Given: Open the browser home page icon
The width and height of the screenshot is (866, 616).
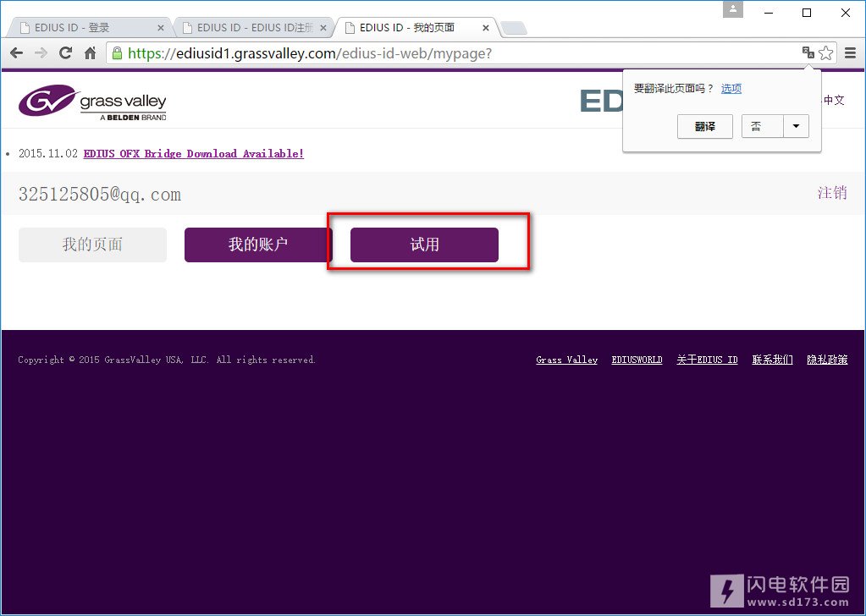Looking at the screenshot, I should click(89, 52).
